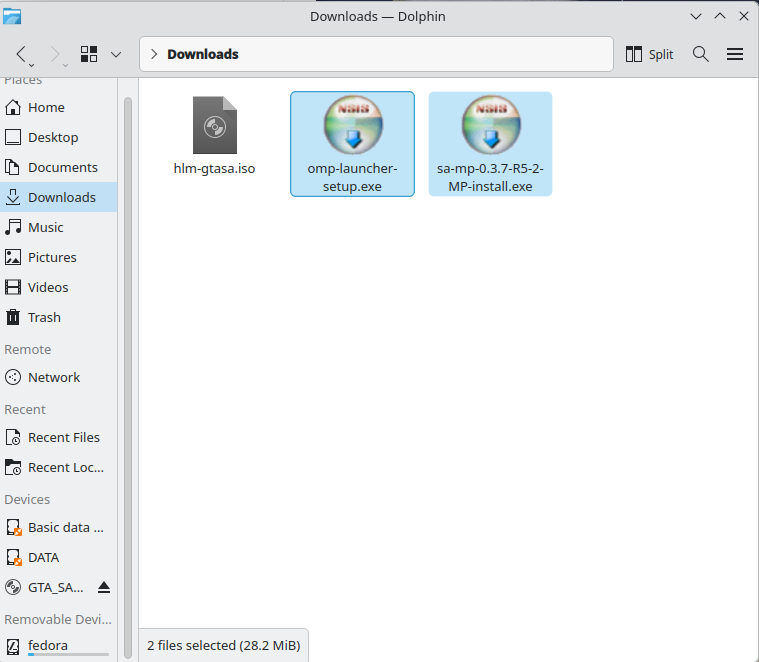Click the Basic data drive icon

(13, 527)
